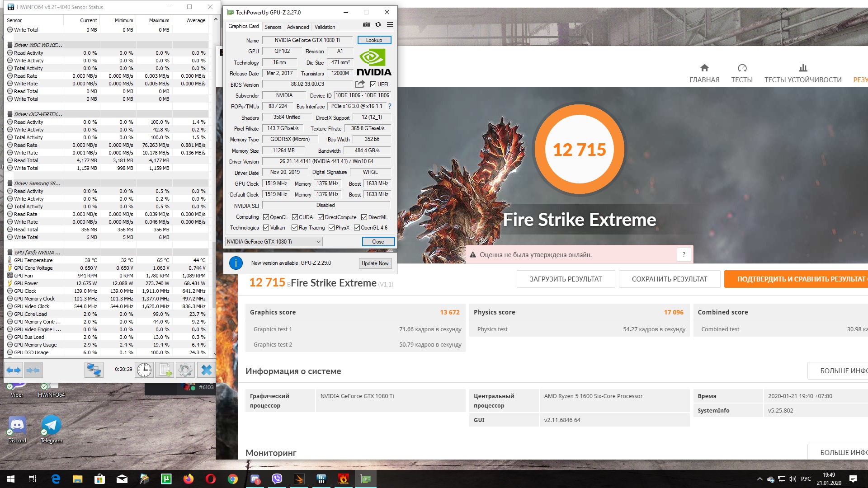868x488 pixels.
Task: Reset HWiNFO elapsed time with the clock icon
Action: tap(144, 370)
